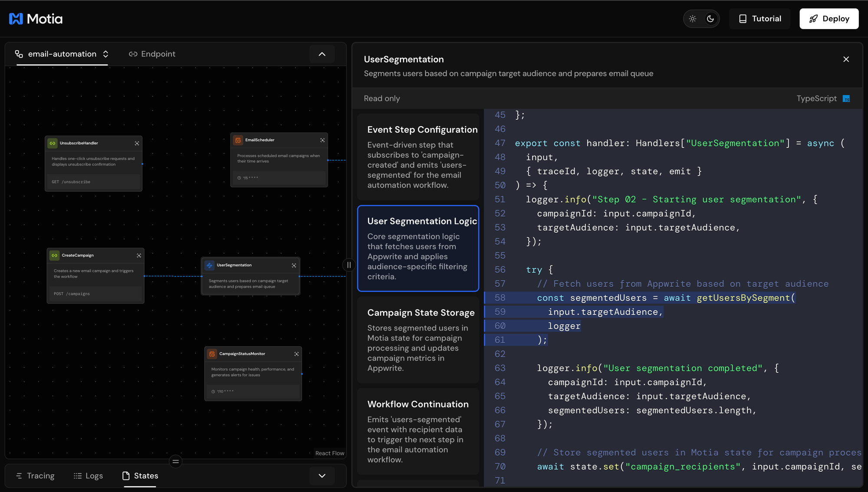Switch to dark theme moon icon
868x492 pixels.
[x=710, y=19]
